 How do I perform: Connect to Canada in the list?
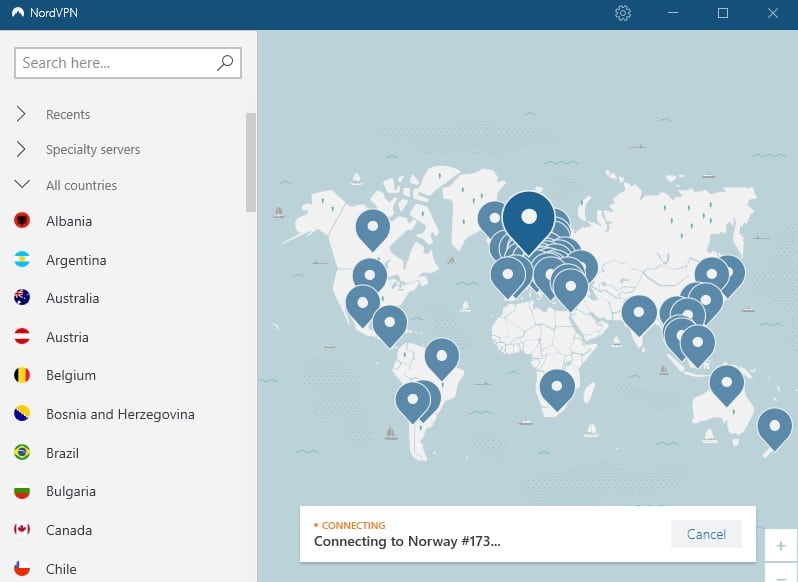coord(69,530)
